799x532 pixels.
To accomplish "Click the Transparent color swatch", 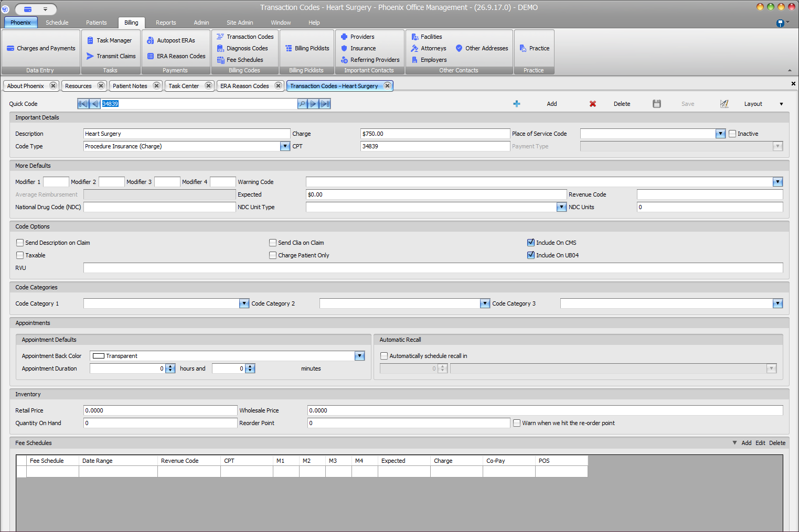I will click(x=99, y=356).
